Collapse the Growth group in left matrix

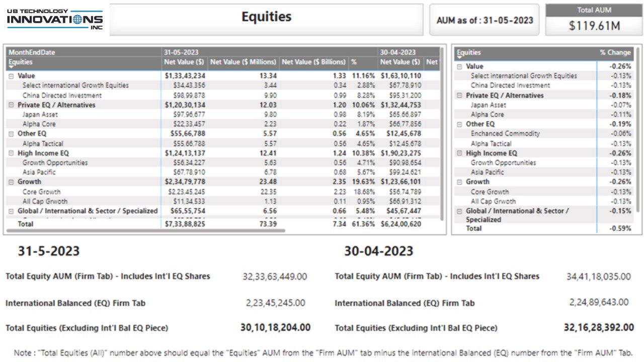tap(11, 182)
